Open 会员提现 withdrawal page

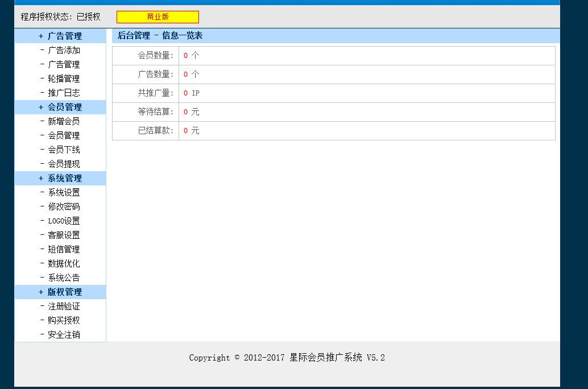tap(64, 164)
